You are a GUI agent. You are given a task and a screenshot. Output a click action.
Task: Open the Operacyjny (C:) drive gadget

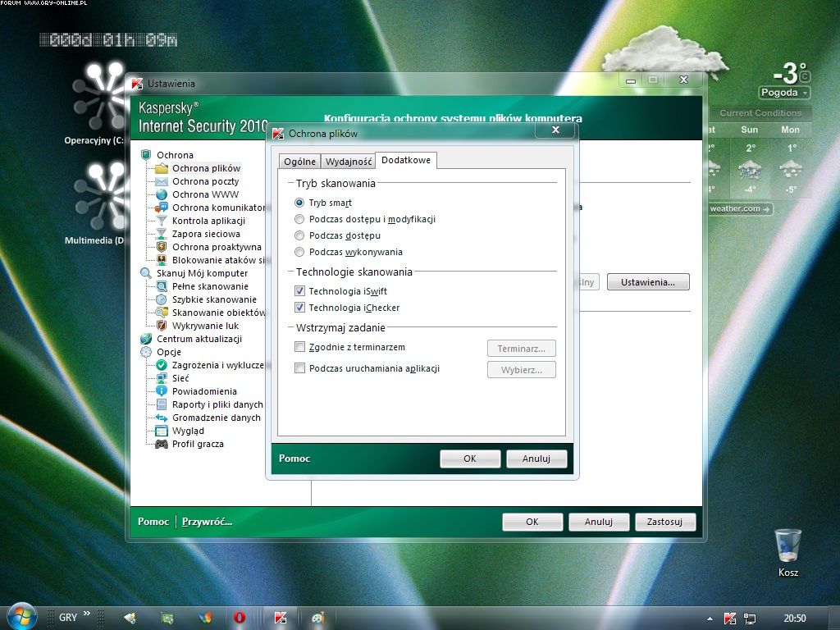99,103
